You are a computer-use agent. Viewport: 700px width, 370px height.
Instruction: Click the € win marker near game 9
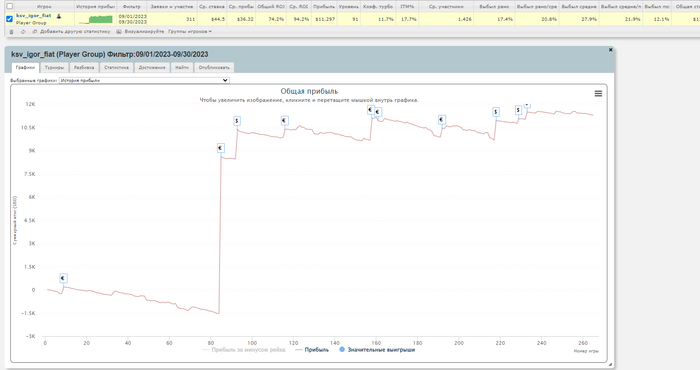click(63, 278)
